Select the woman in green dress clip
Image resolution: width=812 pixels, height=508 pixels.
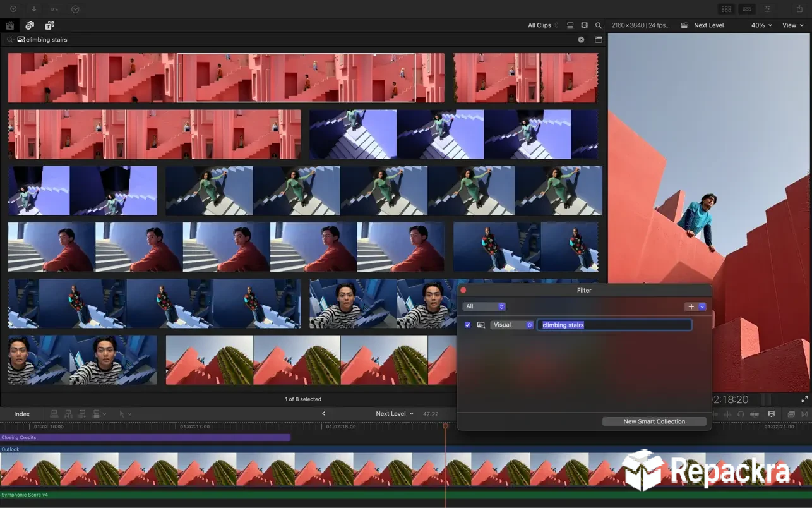pyautogui.click(x=384, y=191)
